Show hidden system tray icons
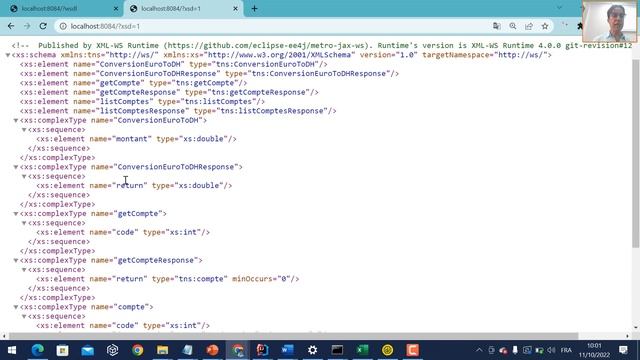Image resolution: width=640 pixels, height=360 pixels. pos(479,350)
